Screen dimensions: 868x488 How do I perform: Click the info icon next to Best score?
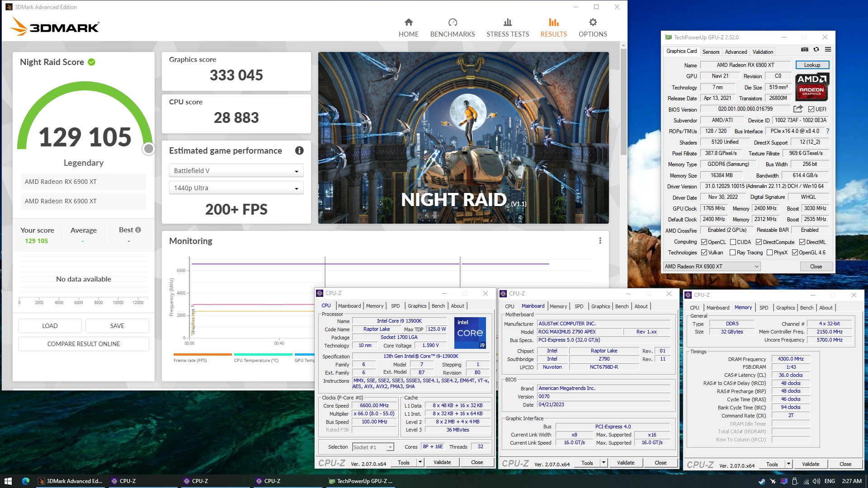(138, 230)
